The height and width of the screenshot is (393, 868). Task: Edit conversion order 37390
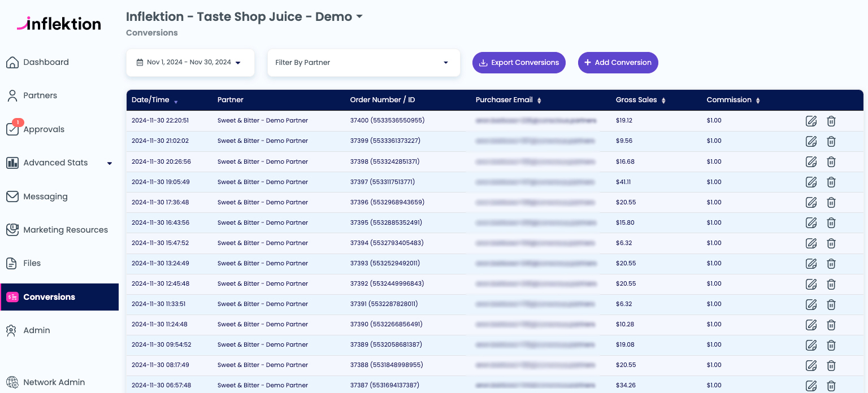(811, 324)
